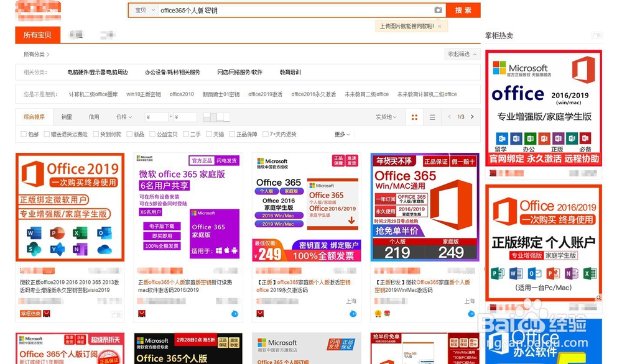Check the 货到付款 filter
Image resolution: width=622 pixels, height=364 pixels.
pyautogui.click(x=96, y=134)
